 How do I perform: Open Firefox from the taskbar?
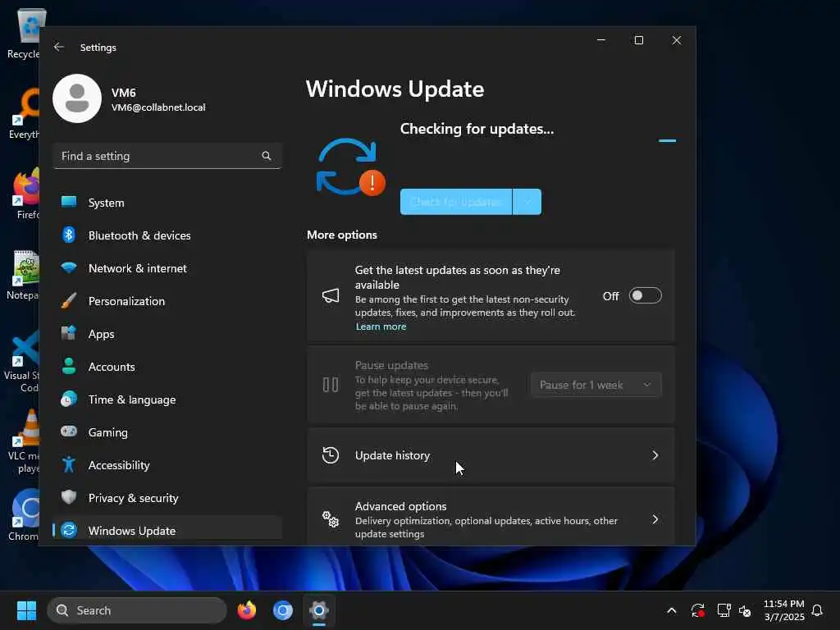coord(246,610)
